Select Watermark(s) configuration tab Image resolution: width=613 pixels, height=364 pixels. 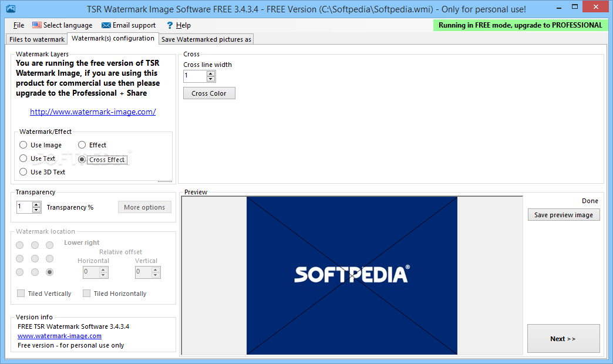[x=113, y=38]
